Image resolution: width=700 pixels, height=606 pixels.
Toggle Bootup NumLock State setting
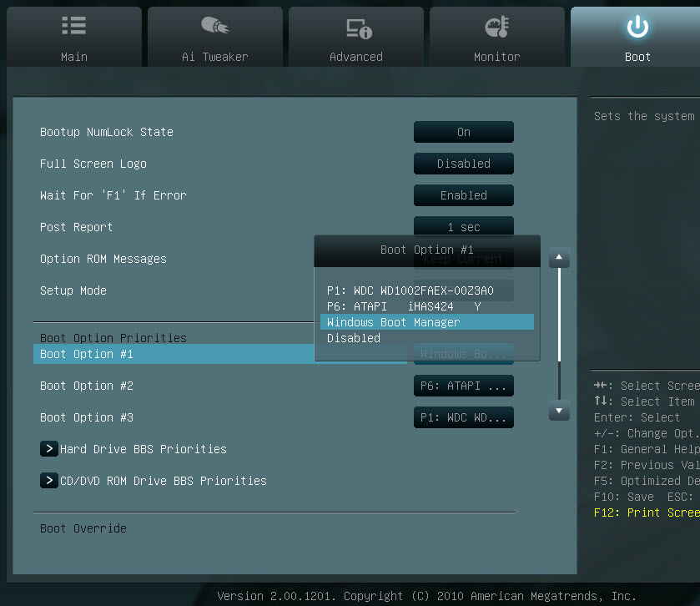464,132
